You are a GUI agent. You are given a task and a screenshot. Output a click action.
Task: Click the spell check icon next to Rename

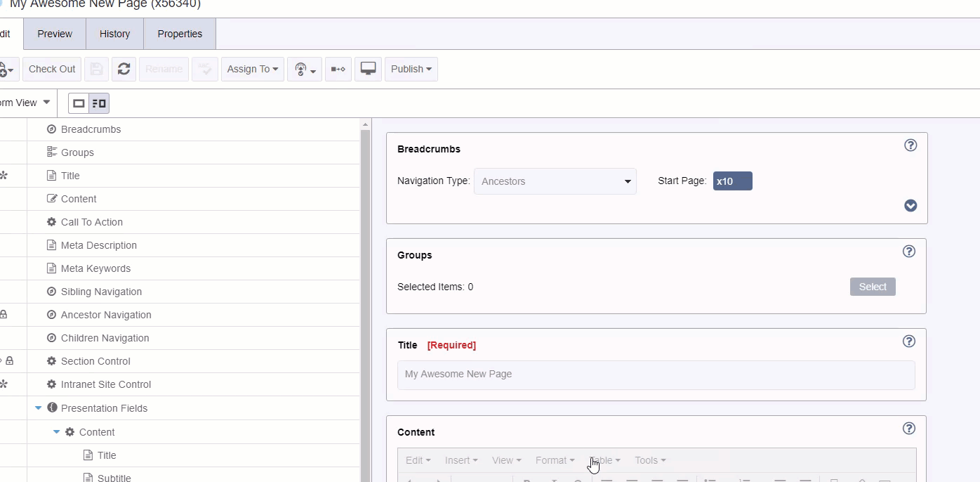point(205,69)
